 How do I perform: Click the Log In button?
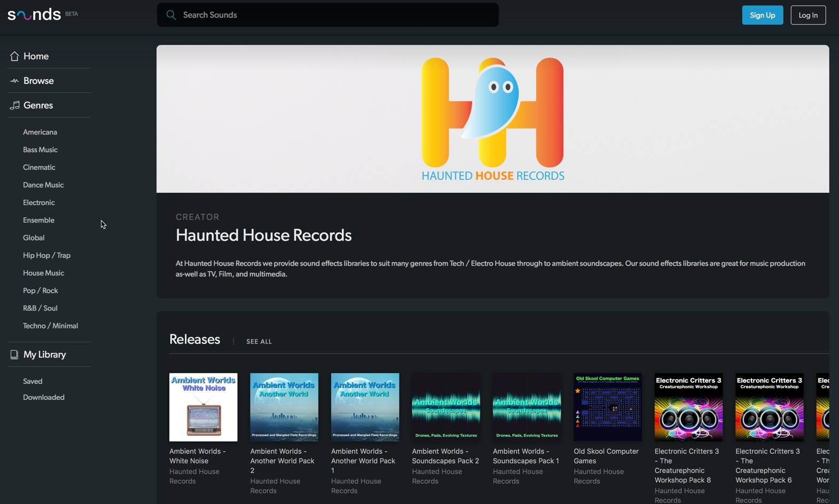[808, 15]
